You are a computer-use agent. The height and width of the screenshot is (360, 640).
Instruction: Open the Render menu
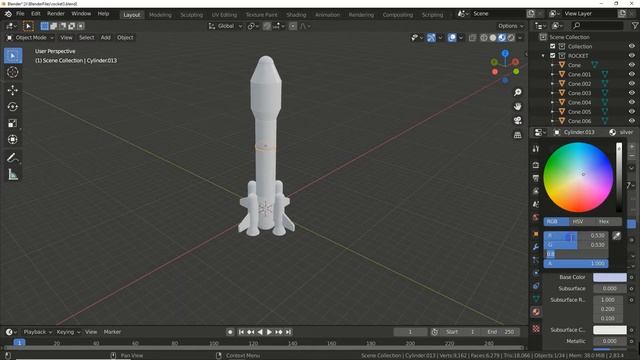[x=56, y=13]
